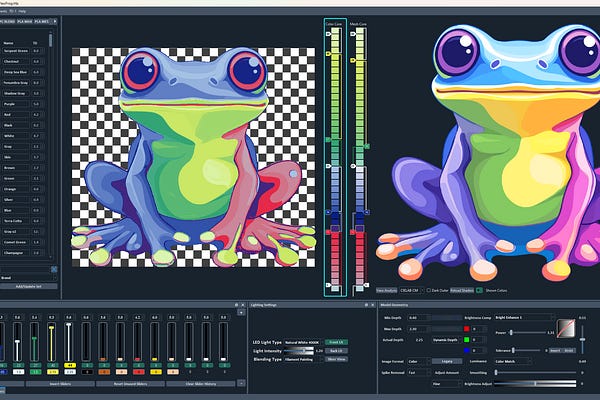Click the Max Depth input field
The image size is (600, 400).
point(419,329)
